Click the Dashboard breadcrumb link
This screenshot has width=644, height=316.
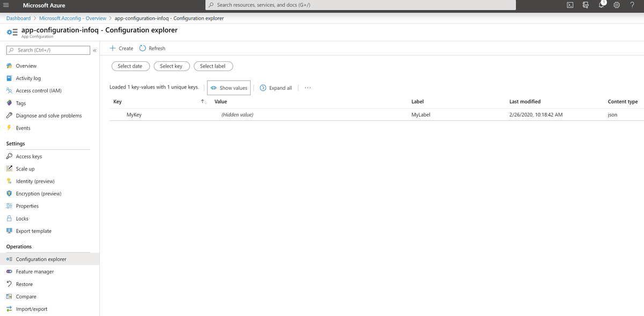point(18,17)
